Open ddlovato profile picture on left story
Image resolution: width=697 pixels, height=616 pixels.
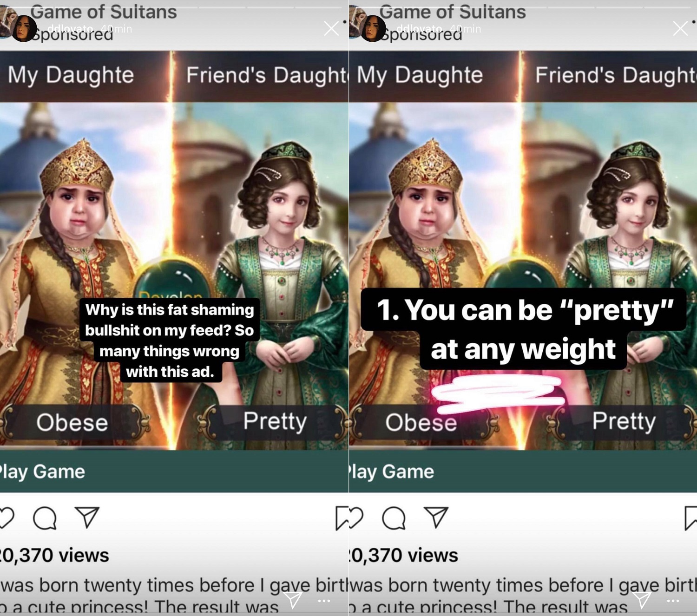24,29
